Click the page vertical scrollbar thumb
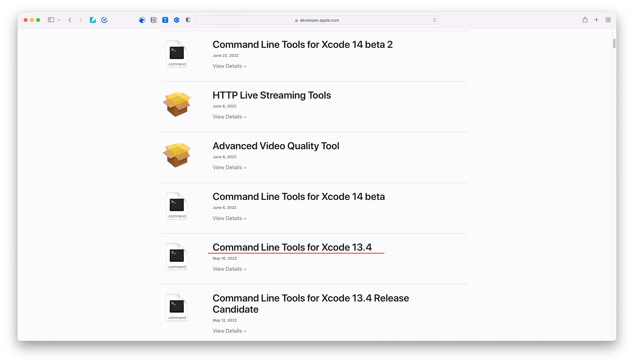This screenshot has width=634, height=364. (x=614, y=44)
